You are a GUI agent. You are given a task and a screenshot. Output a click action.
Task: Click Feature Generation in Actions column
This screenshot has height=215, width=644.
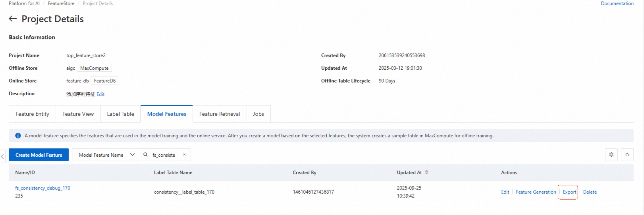click(535, 192)
